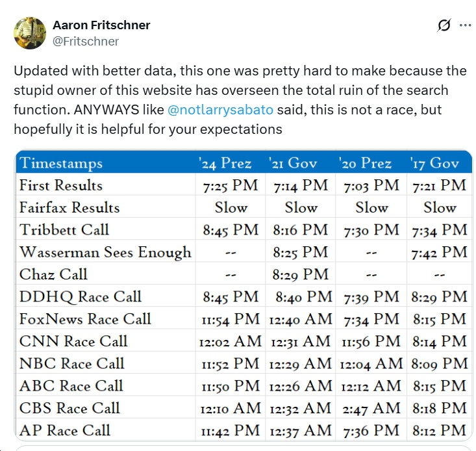476x451 pixels.
Task: Click the '17 Gov column header
Action: pyautogui.click(x=440, y=163)
